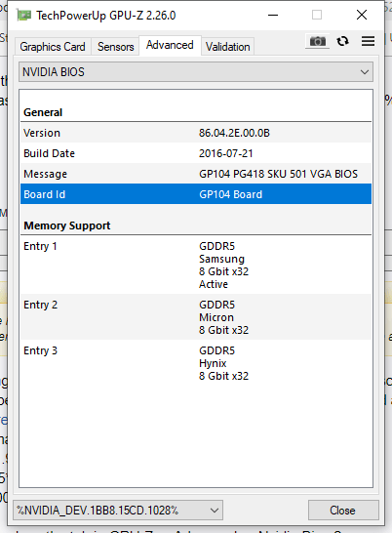Viewport: 392px width, 533px height.
Task: Take a GPU-Z screenshot with camera icon
Action: 317,41
